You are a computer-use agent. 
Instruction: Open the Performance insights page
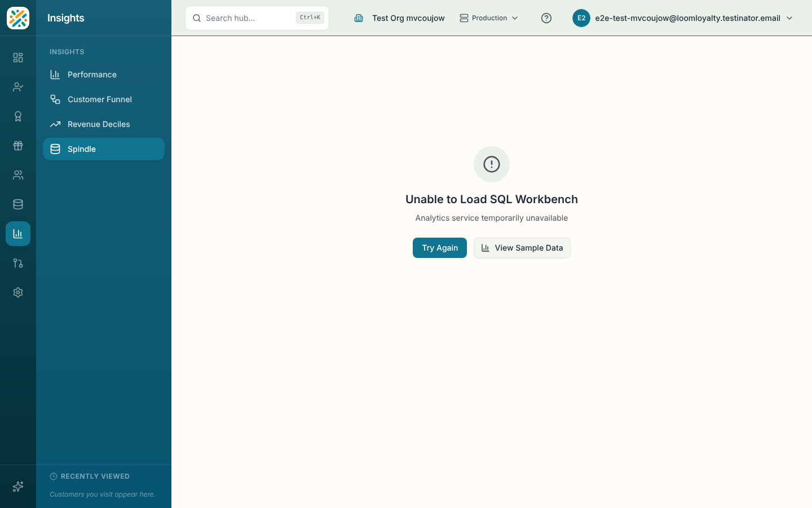tap(104, 75)
